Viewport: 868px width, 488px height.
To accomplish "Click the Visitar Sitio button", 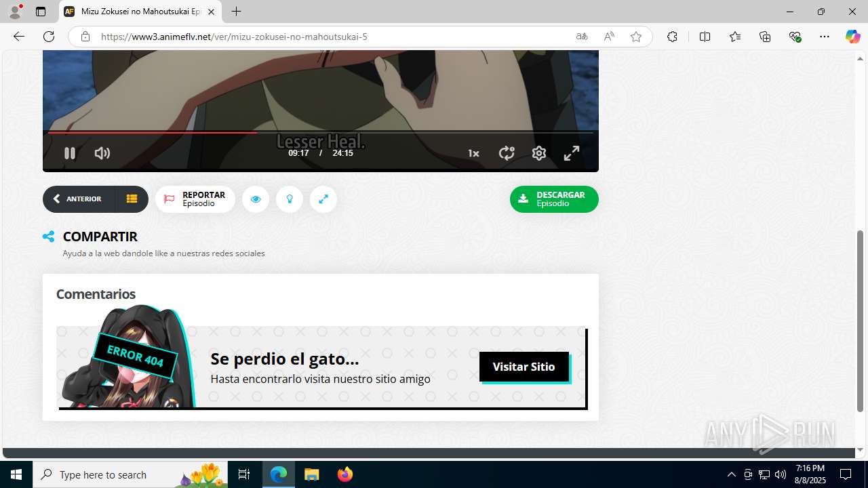I will (524, 367).
